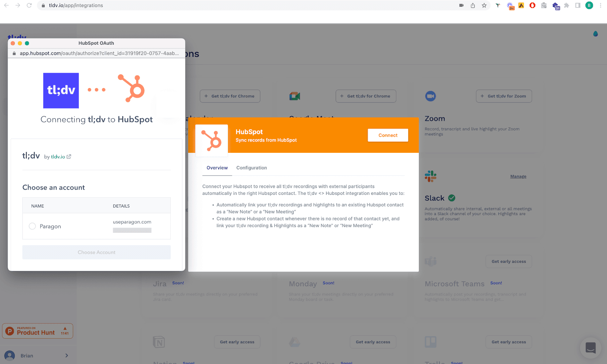Click the Product Hunt featured badge
This screenshot has height=364, width=607.
[38, 331]
